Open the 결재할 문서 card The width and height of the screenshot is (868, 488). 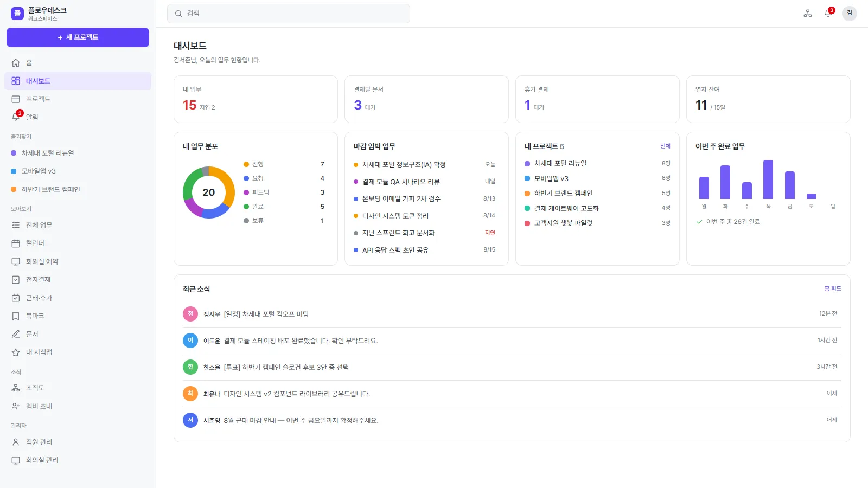pyautogui.click(x=426, y=99)
